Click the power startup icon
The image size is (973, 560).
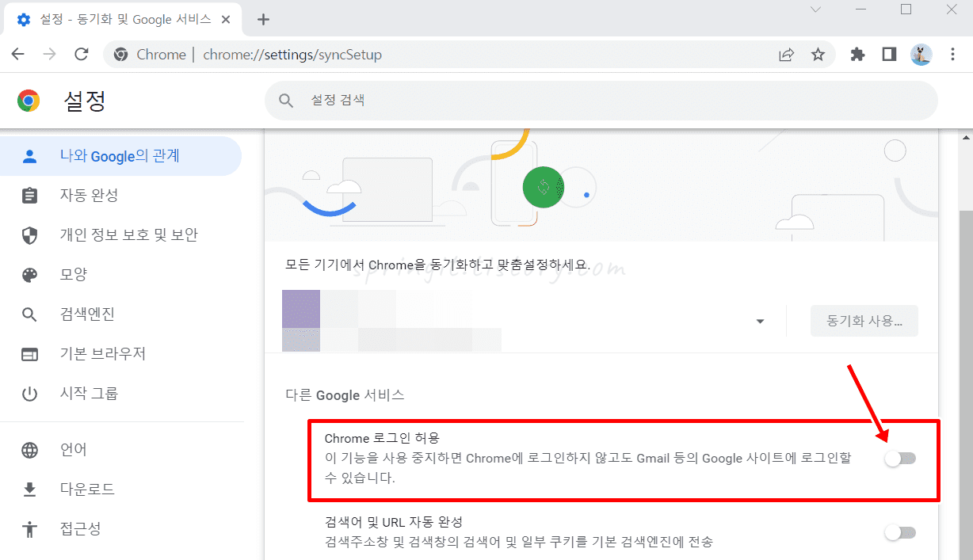pyautogui.click(x=29, y=394)
